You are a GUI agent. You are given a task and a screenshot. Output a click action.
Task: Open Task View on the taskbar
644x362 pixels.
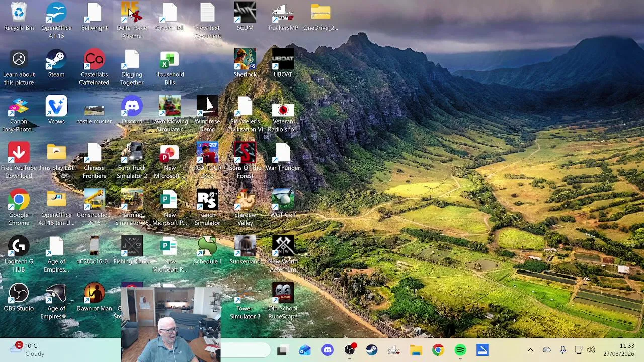282,350
